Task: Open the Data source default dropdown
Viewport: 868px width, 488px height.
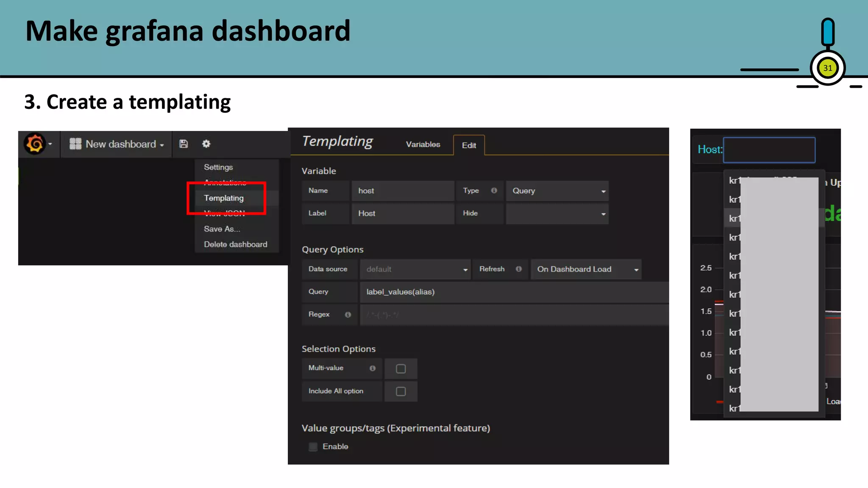Action: (415, 269)
